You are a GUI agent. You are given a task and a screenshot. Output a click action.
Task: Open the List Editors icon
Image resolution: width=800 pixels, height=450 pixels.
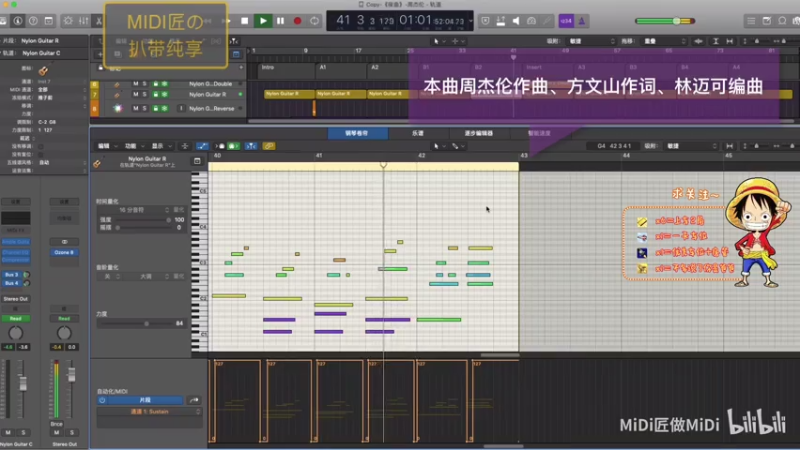point(751,21)
